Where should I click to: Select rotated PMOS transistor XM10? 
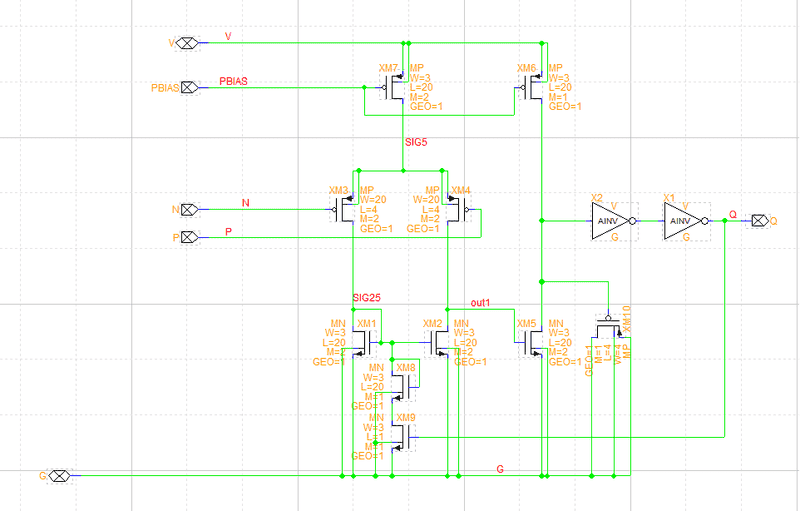point(608,326)
